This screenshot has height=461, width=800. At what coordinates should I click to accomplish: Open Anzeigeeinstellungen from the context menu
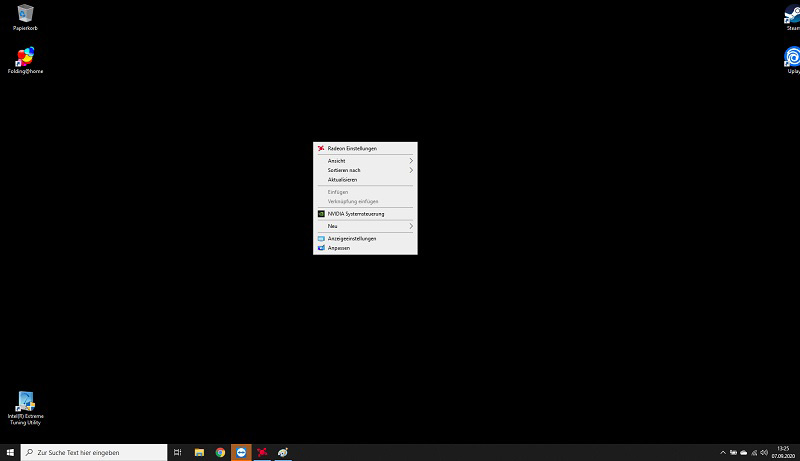click(x=365, y=239)
